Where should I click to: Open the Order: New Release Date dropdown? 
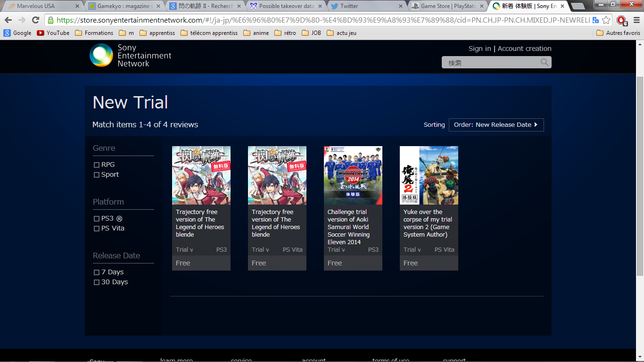point(496,125)
